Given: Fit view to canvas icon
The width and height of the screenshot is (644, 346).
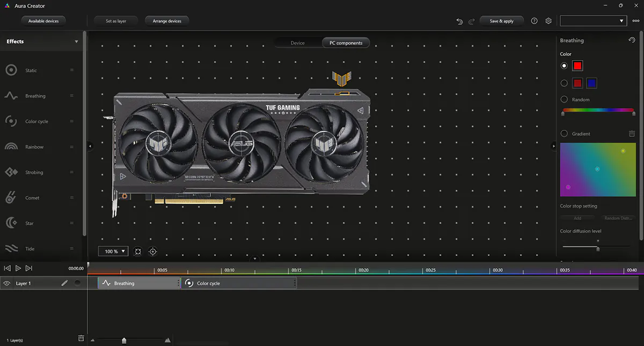Looking at the screenshot, I should click(138, 251).
